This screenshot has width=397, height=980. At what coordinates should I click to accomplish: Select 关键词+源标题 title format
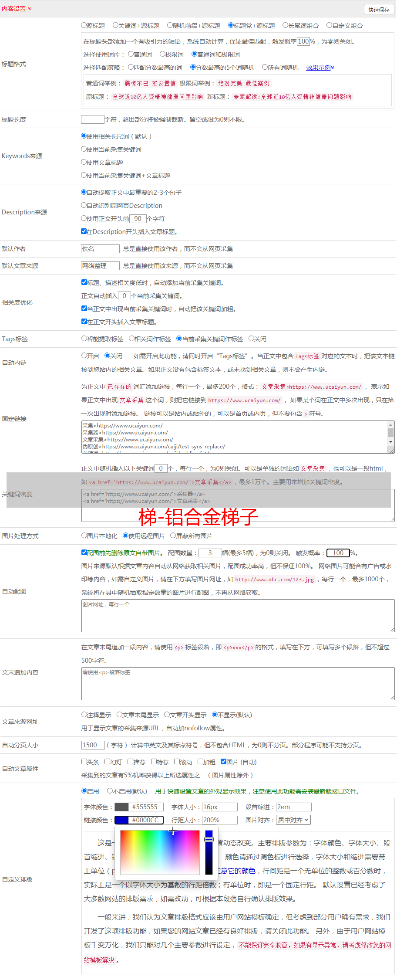click(115, 25)
